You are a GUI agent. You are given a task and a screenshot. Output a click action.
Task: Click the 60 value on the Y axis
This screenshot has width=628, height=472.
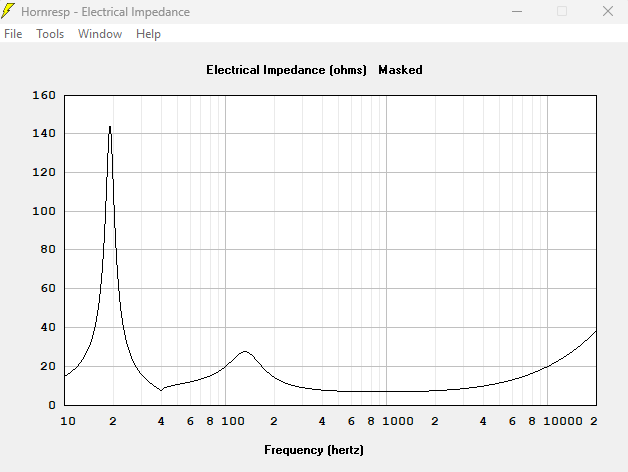(x=48, y=288)
